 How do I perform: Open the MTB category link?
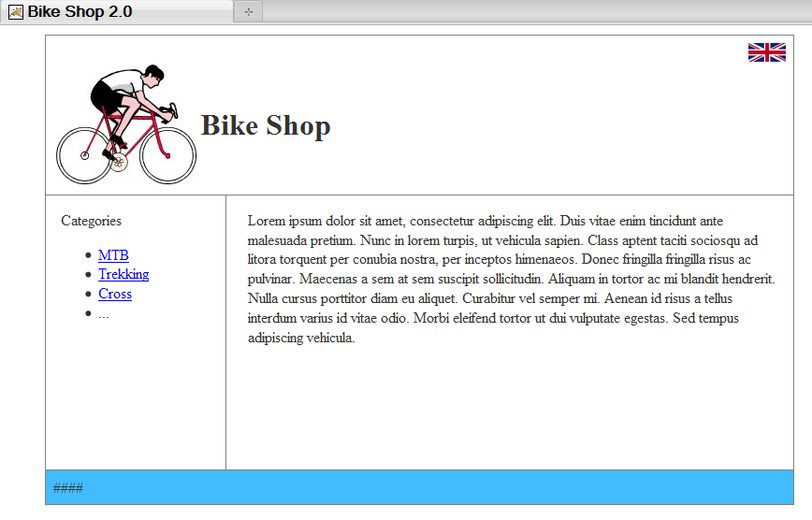pos(113,254)
